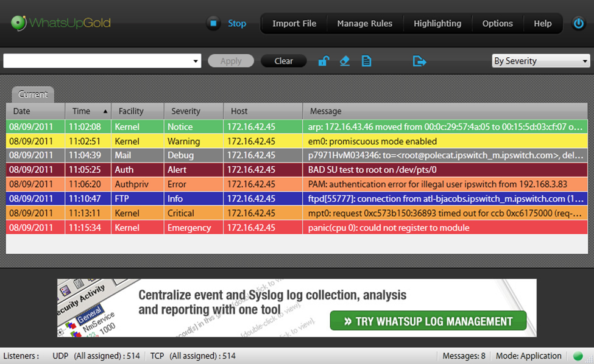The width and height of the screenshot is (594, 364).
Task: Select the green Notice severity row
Action: (x=297, y=127)
